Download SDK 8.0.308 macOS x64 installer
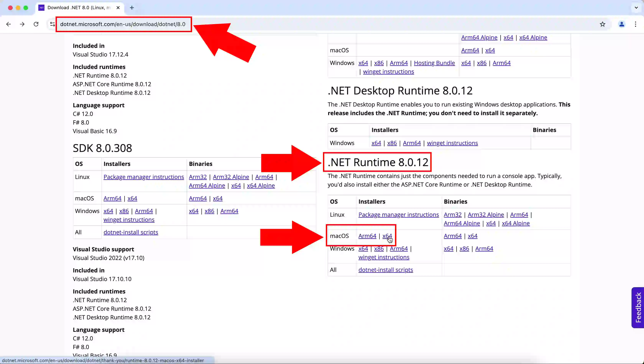This screenshot has height=364, width=644. [x=132, y=198]
